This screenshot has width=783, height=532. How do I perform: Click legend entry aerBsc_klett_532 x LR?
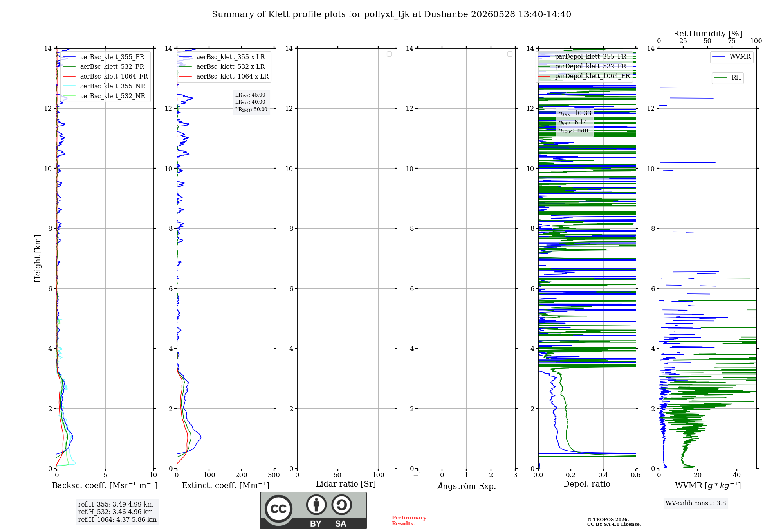(222, 66)
